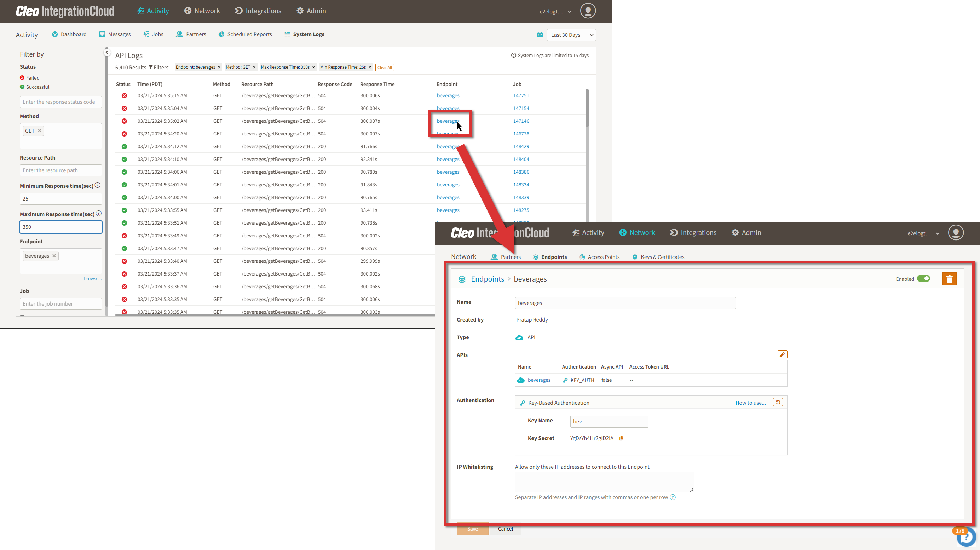
Task: Edit the APIs table with the pencil icon
Action: (782, 354)
